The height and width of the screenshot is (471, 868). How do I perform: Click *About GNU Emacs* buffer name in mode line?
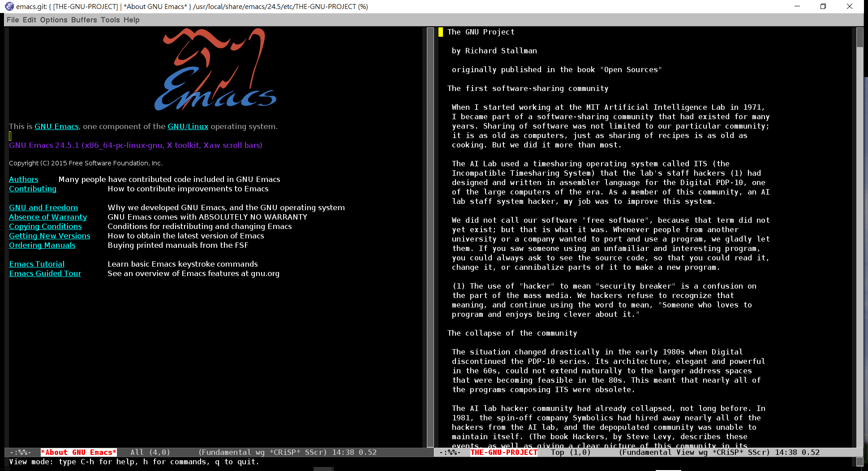(x=78, y=452)
